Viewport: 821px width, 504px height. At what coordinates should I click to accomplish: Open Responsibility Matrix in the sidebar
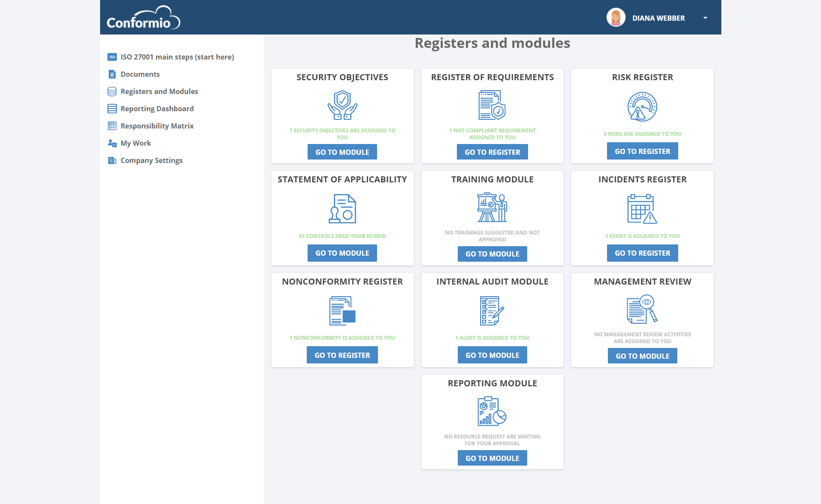point(157,126)
